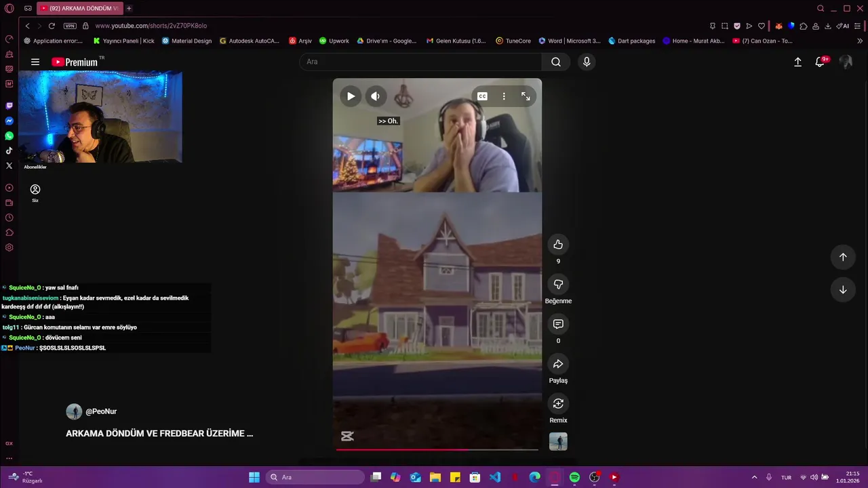Image resolution: width=868 pixels, height=488 pixels.
Task: Open Opera AI (Aria) toolbar button
Action: click(x=843, y=26)
